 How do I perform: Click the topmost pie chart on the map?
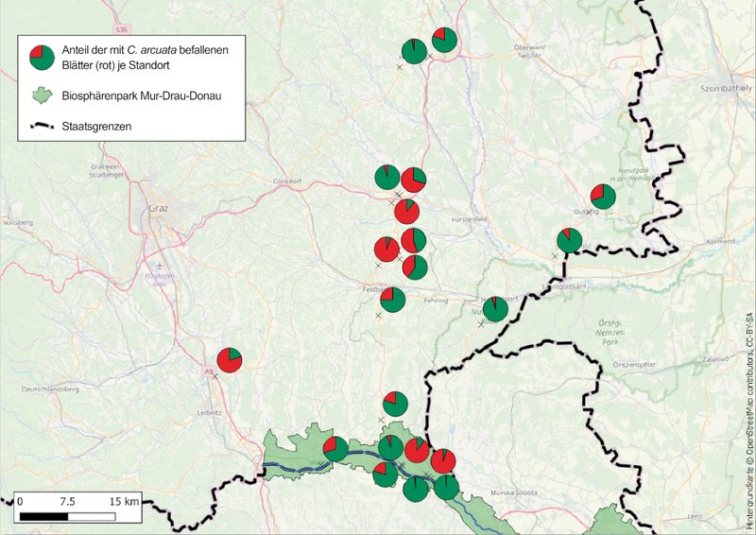pos(445,39)
